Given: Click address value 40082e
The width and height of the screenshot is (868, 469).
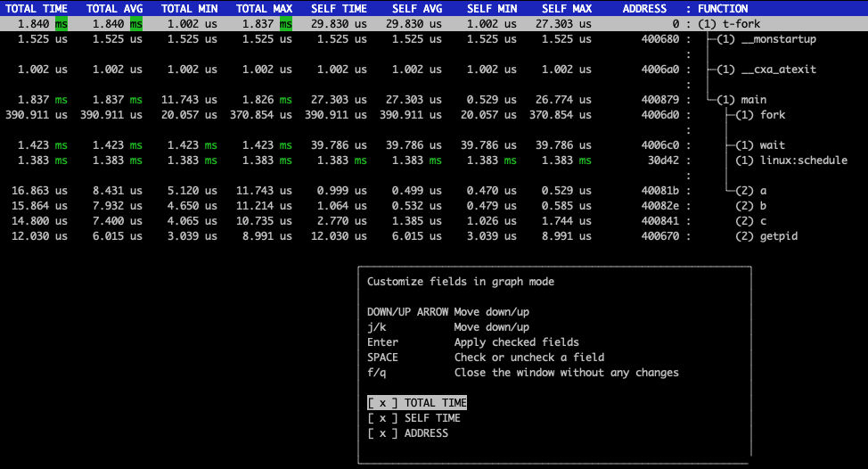Looking at the screenshot, I should point(659,205).
